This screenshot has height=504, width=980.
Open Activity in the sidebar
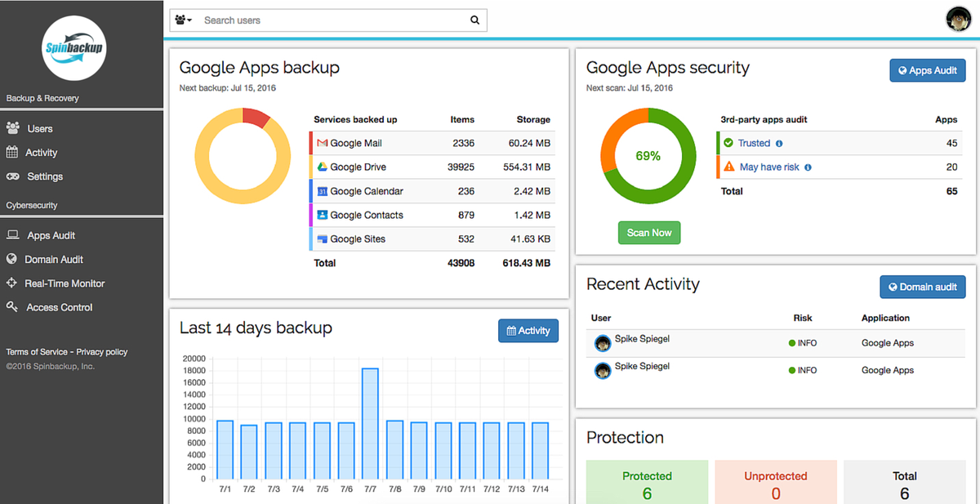(41, 153)
